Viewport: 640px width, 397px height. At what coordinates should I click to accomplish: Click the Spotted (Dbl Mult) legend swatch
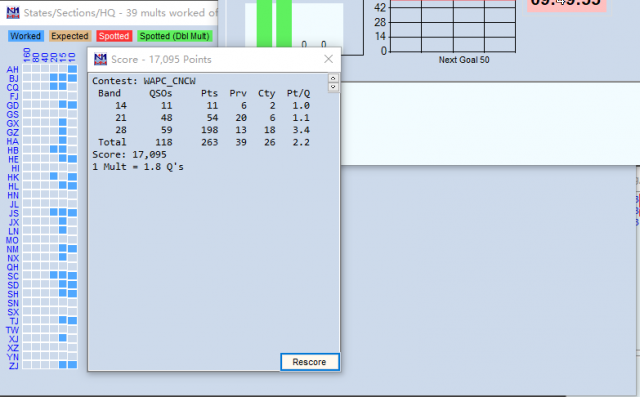coord(175,36)
